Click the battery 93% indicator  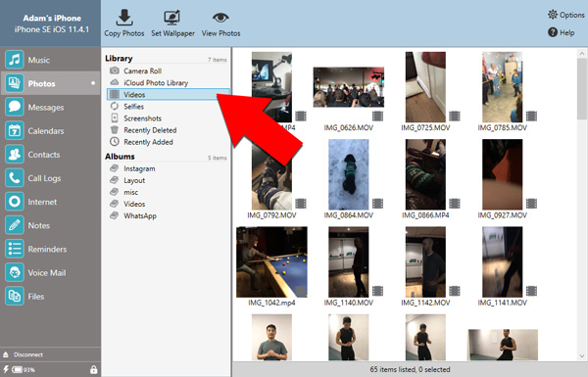pyautogui.click(x=24, y=370)
